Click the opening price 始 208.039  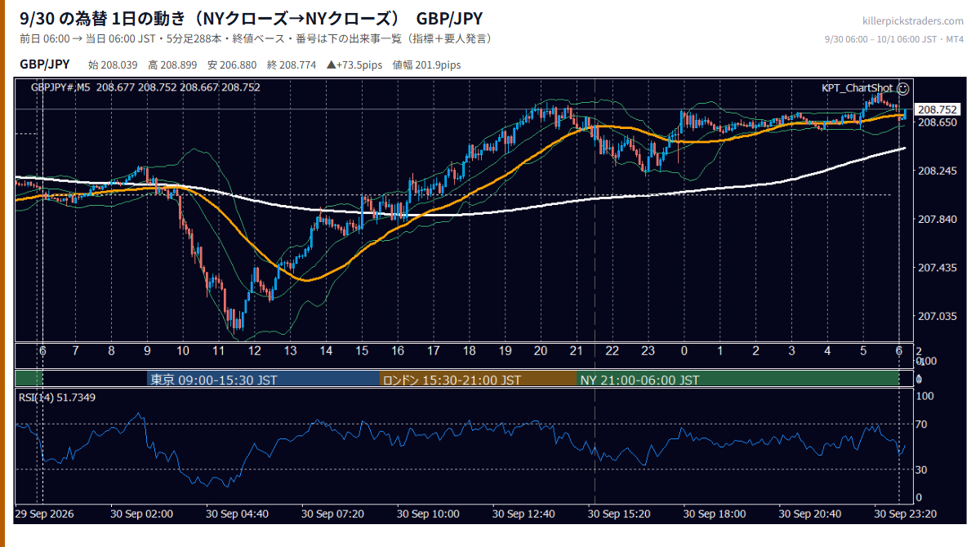pyautogui.click(x=112, y=64)
